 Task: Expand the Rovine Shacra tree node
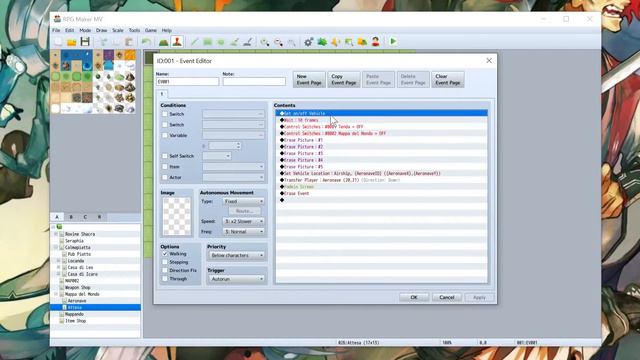click(x=56, y=234)
